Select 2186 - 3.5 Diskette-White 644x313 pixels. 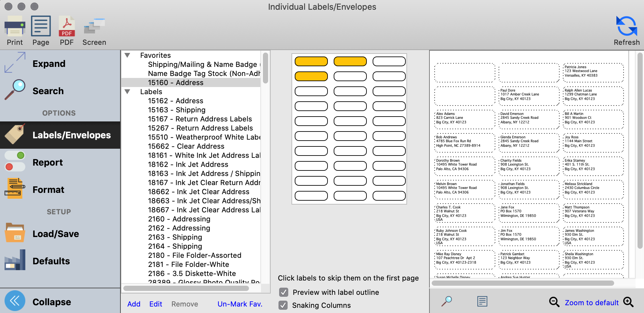click(x=191, y=273)
